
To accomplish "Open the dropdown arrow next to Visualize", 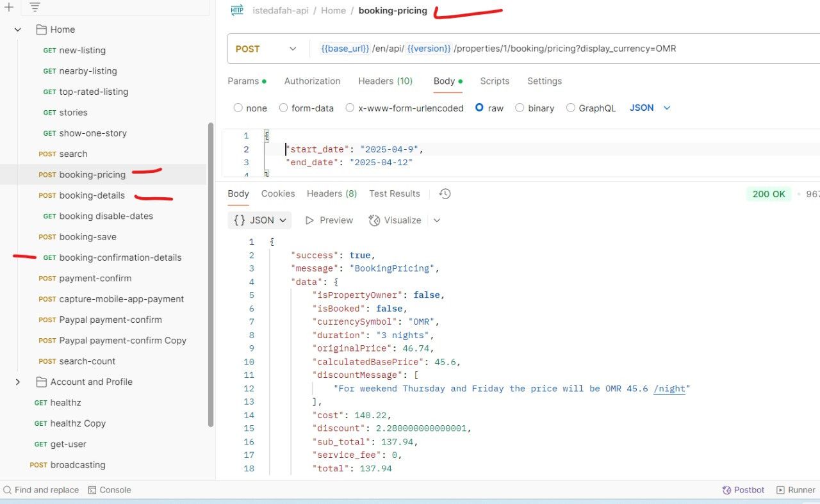I will click(x=437, y=220).
